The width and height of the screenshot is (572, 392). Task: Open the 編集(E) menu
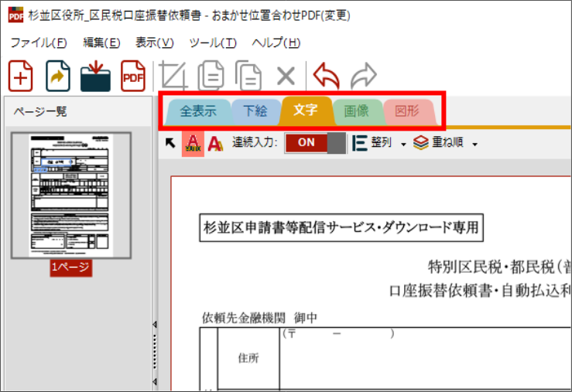point(101,43)
